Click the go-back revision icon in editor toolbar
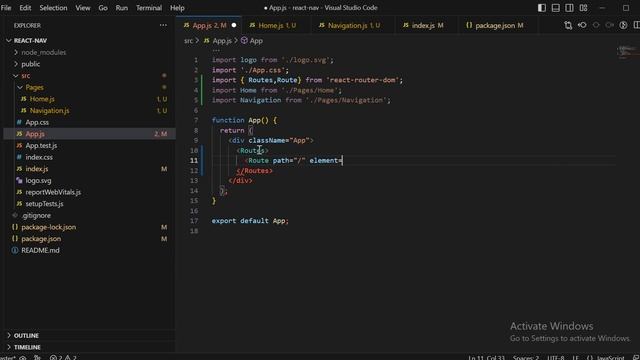 (582, 25)
